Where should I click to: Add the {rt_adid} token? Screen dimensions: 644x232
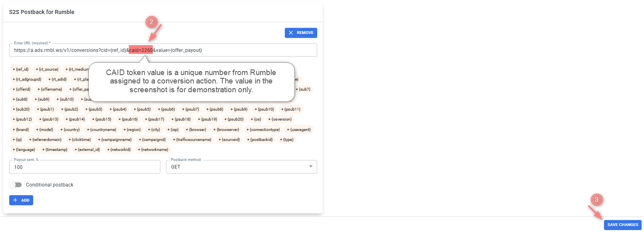coord(57,79)
